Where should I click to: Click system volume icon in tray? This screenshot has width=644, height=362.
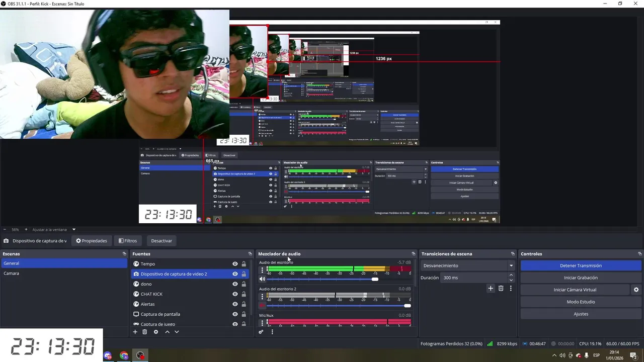pos(562,355)
